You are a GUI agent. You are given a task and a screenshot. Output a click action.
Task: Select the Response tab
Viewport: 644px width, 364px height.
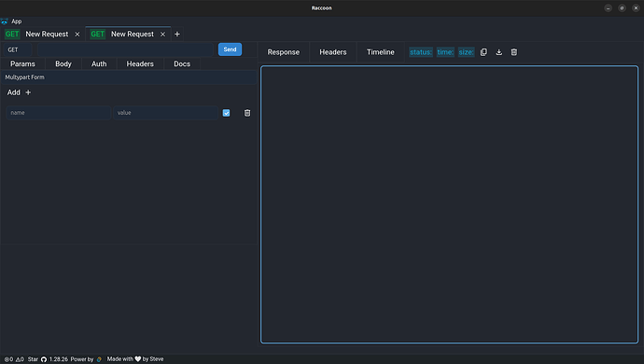[x=284, y=52]
